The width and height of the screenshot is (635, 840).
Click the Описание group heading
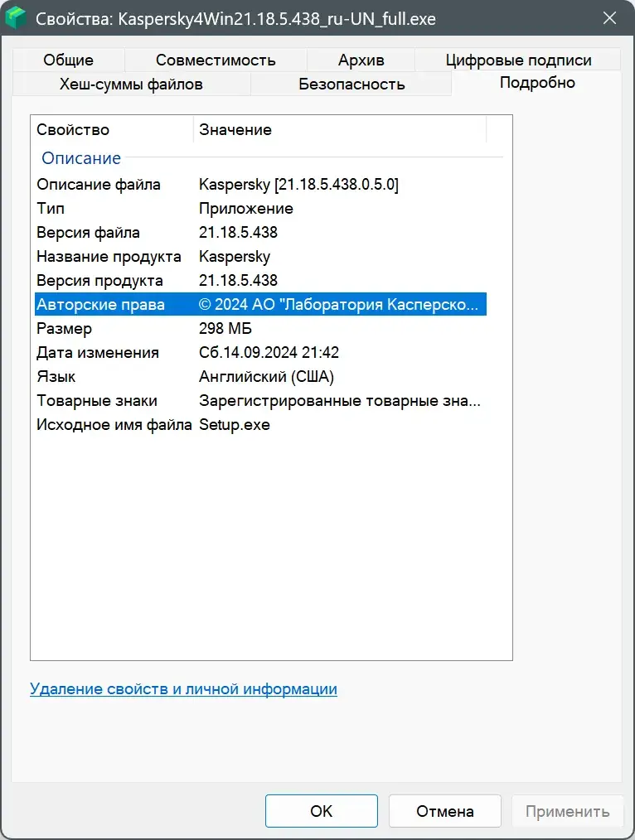click(x=81, y=158)
